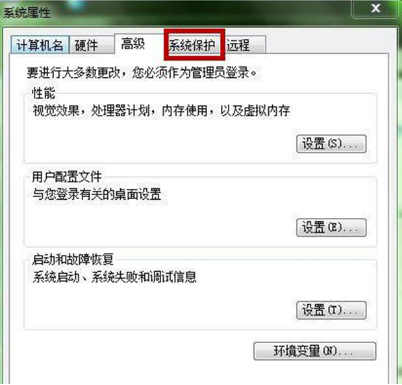
Task: Open 性能 settings with 设置(S) button
Action: 331,144
